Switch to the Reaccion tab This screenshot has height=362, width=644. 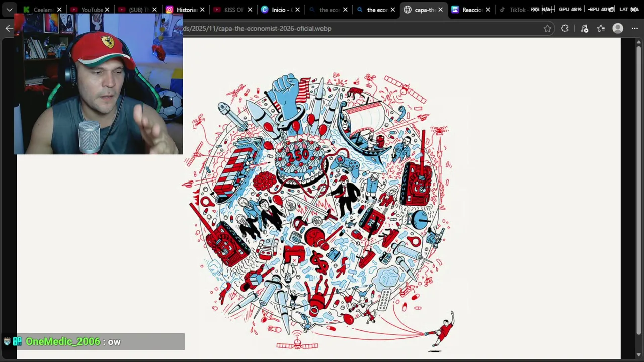coord(470,10)
